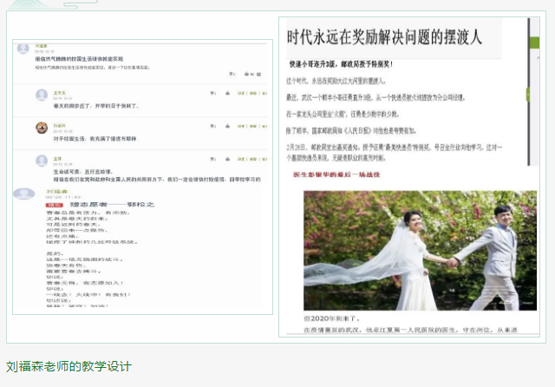Click the green block at the article's top right
This screenshot has height=387, width=555.
(x=534, y=43)
